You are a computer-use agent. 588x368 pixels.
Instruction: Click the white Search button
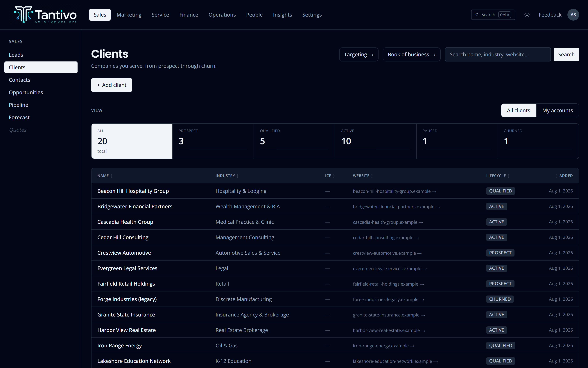[566, 54]
